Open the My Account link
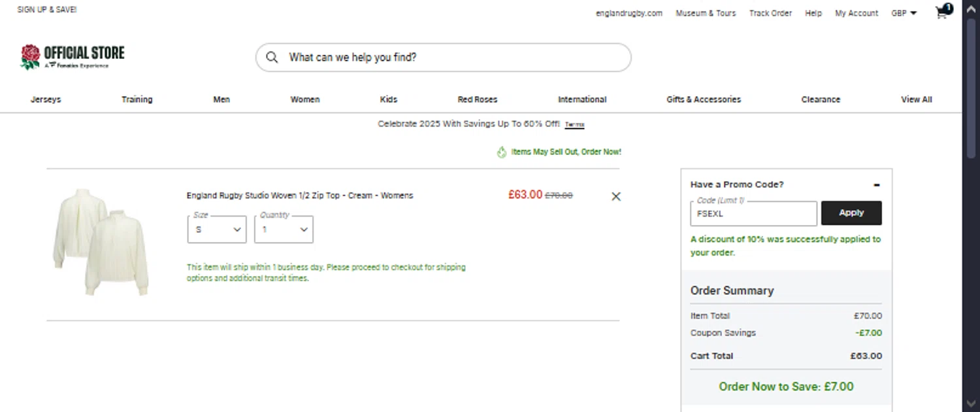The height and width of the screenshot is (412, 980). tap(856, 13)
